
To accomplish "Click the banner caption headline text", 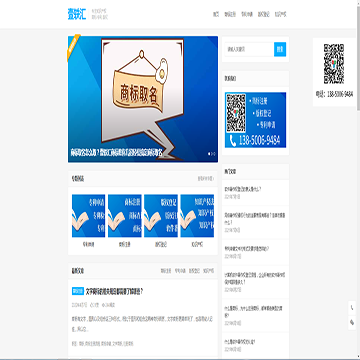I will (x=116, y=153).
